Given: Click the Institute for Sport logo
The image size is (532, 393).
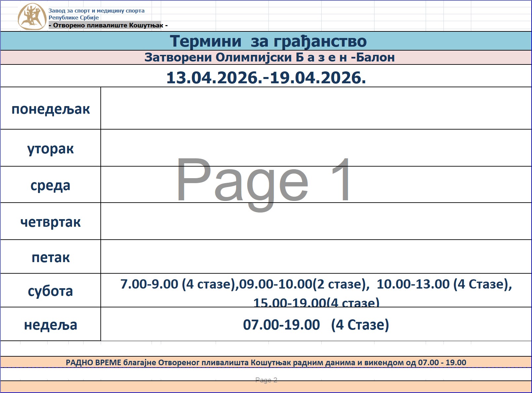Looking at the screenshot, I should click(32, 17).
